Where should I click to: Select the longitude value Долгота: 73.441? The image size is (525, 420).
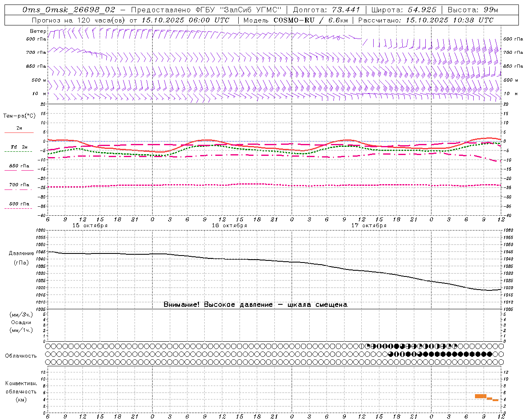pyautogui.click(x=326, y=10)
